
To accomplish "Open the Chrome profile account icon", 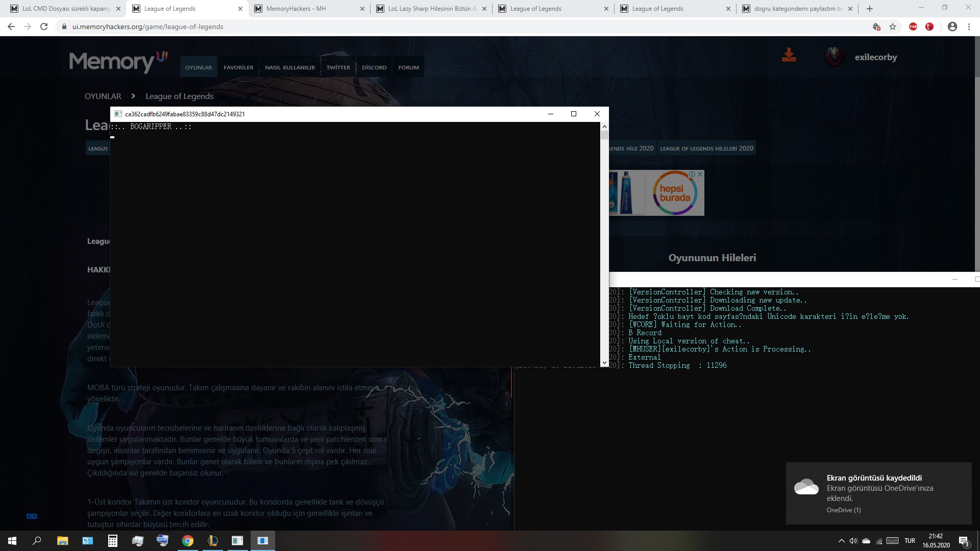I will (x=952, y=27).
